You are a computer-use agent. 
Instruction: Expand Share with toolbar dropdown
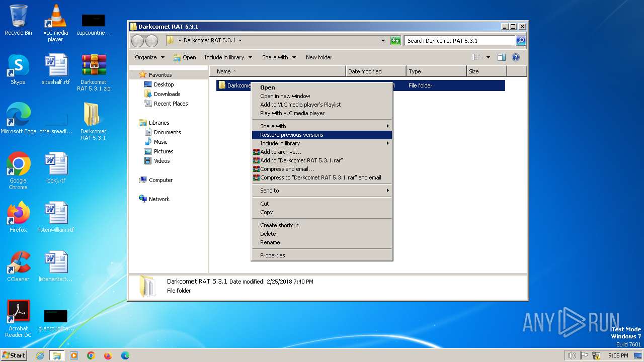pos(279,57)
